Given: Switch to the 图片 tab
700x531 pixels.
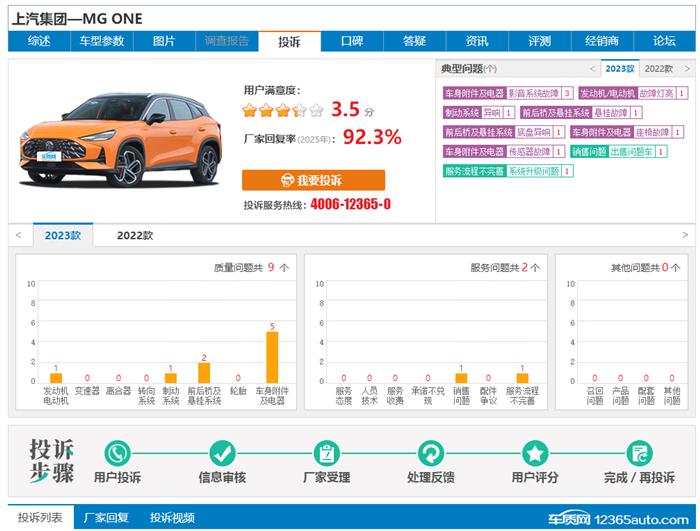Looking at the screenshot, I should point(164,41).
